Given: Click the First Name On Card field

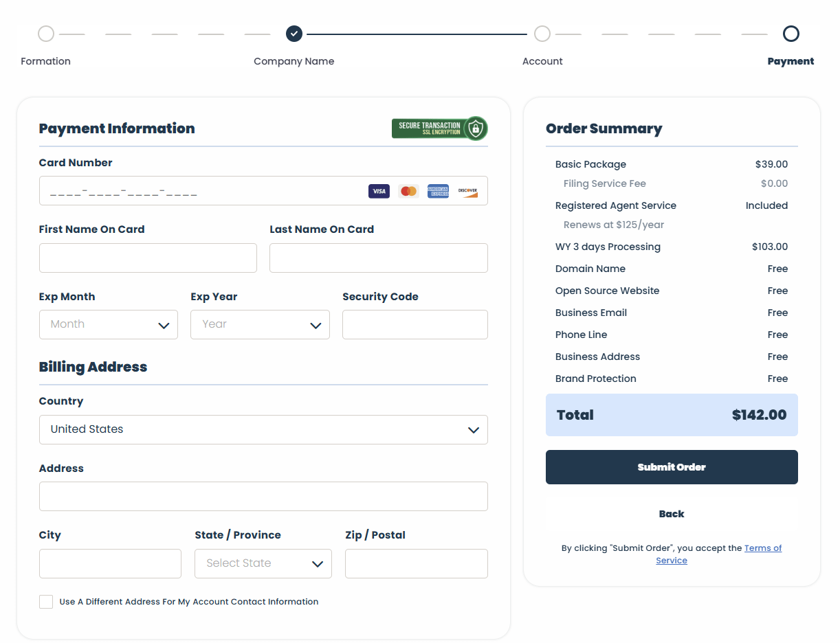Looking at the screenshot, I should (x=148, y=258).
